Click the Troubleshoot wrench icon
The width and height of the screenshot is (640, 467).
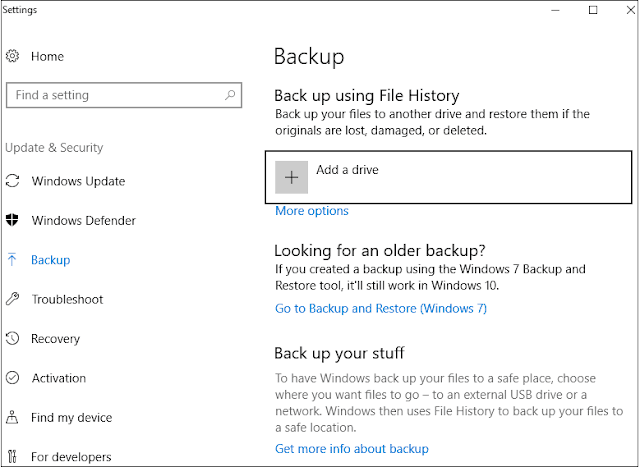[12, 299]
